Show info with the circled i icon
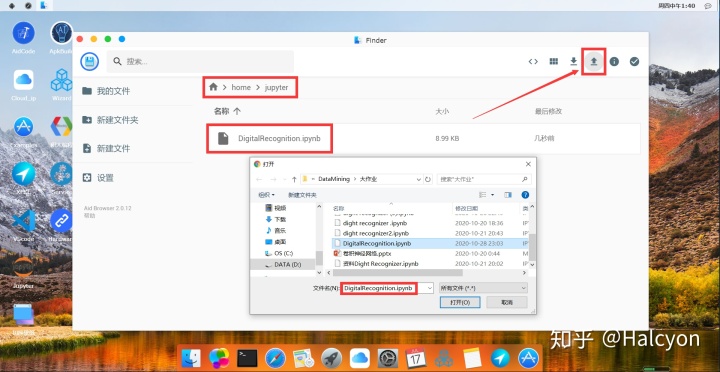Image resolution: width=720 pixels, height=372 pixels. 614,62
